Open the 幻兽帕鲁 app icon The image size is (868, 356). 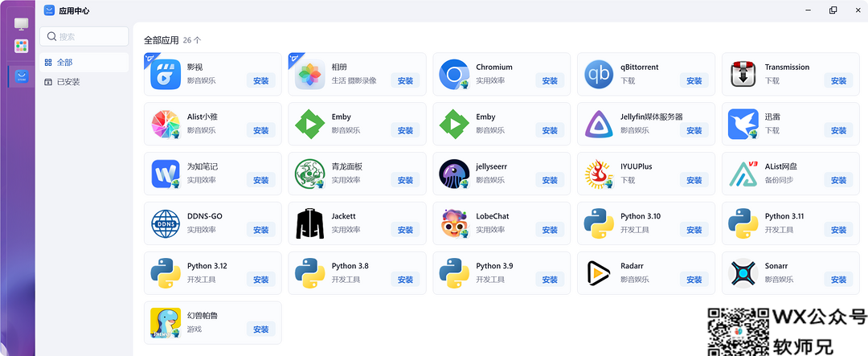click(166, 323)
